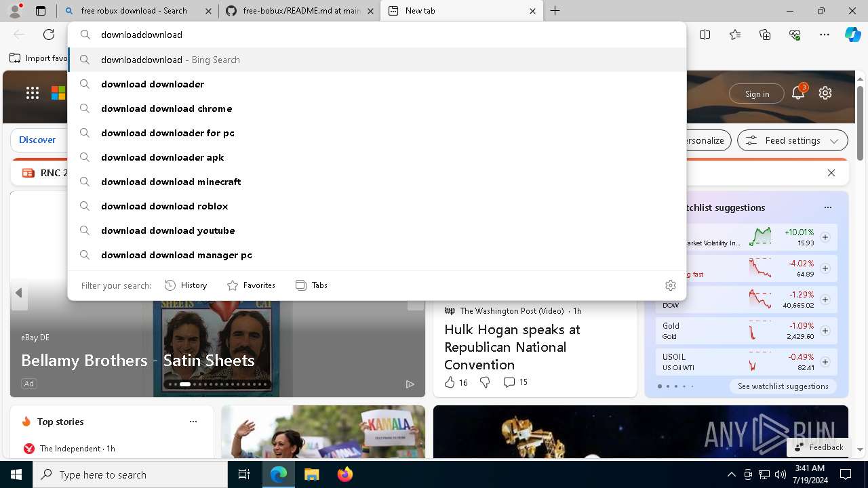Add DOW to the watchlist

tap(825, 300)
